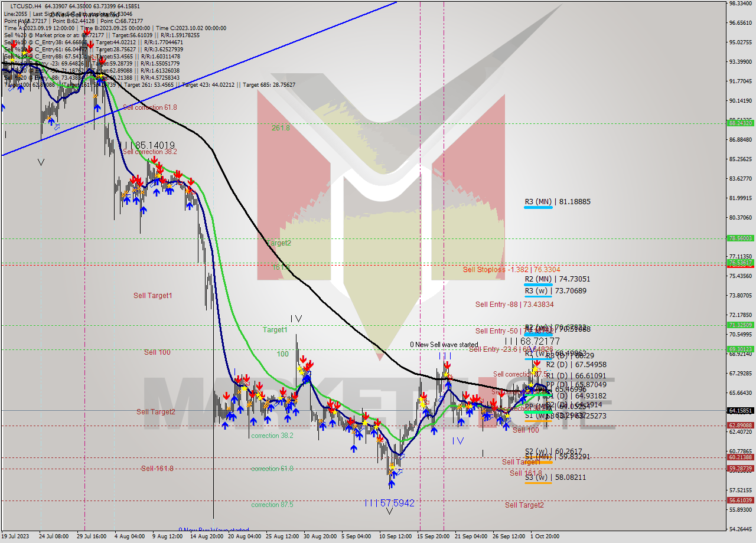This screenshot has height=543, width=756.
Task: Click the 4 Aug 04:00 time label
Action: tap(129, 537)
